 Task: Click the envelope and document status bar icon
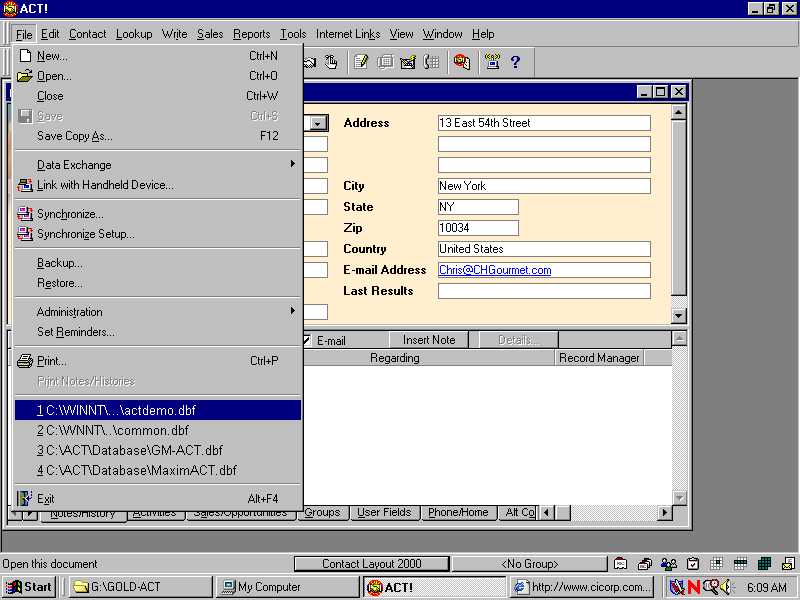point(788,563)
